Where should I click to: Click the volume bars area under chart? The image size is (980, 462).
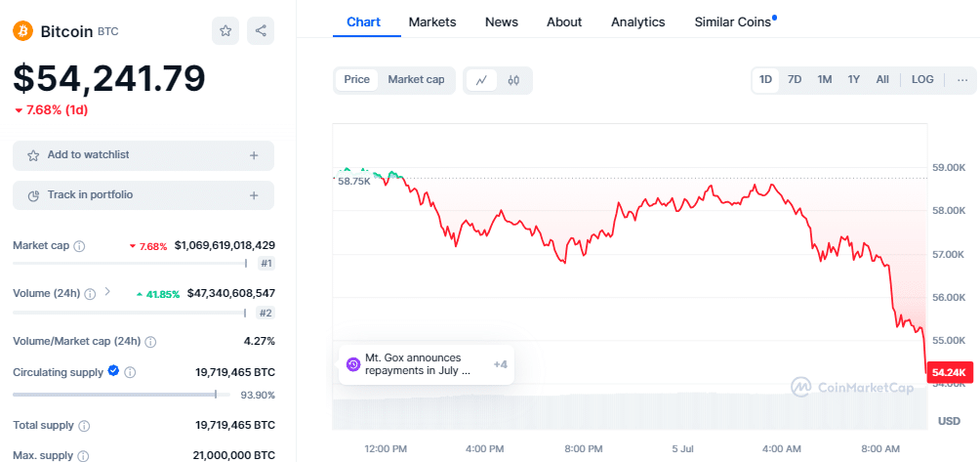630,411
